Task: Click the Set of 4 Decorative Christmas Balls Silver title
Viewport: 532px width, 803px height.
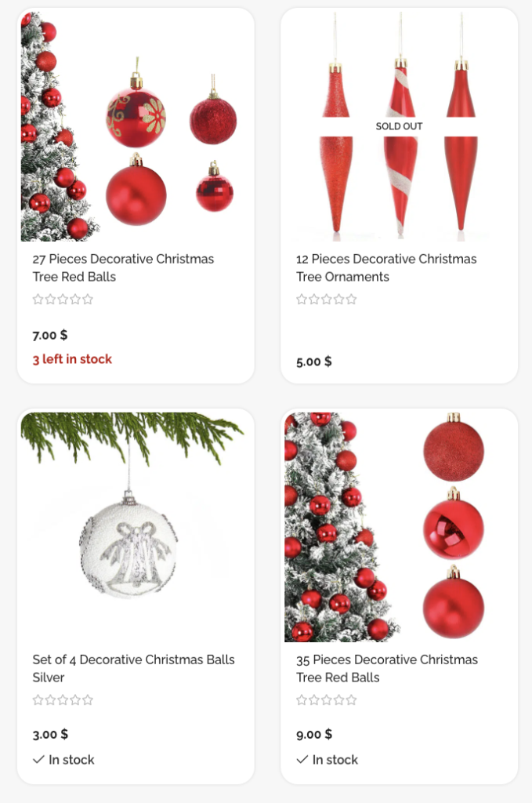Action: tap(133, 668)
